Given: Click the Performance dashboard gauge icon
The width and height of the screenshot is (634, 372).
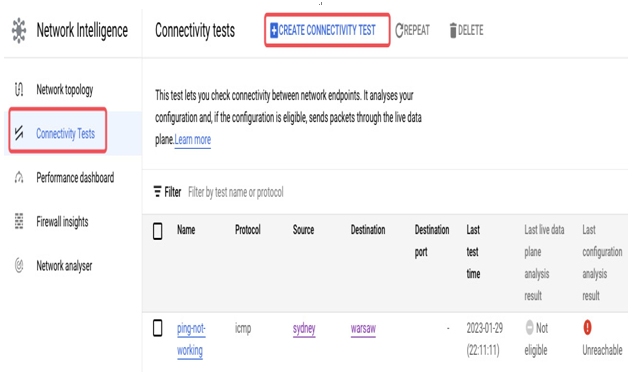Looking at the screenshot, I should coord(19,177).
